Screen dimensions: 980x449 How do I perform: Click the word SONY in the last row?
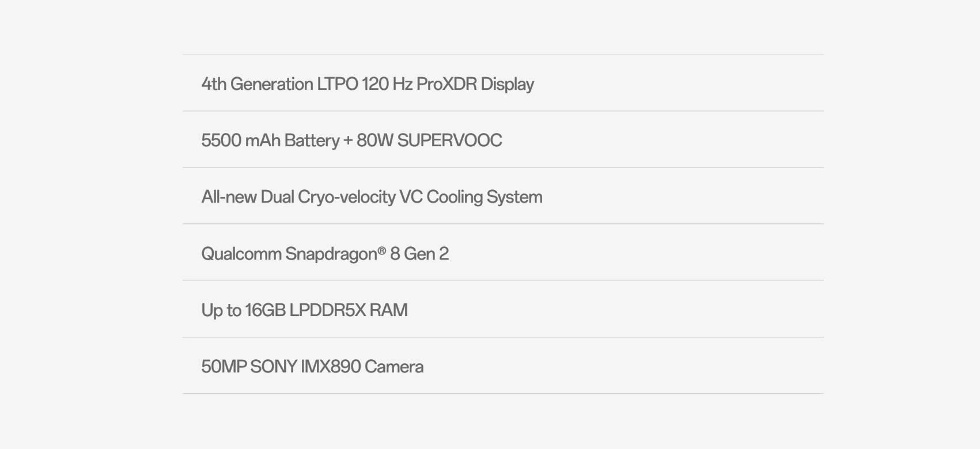(x=274, y=367)
